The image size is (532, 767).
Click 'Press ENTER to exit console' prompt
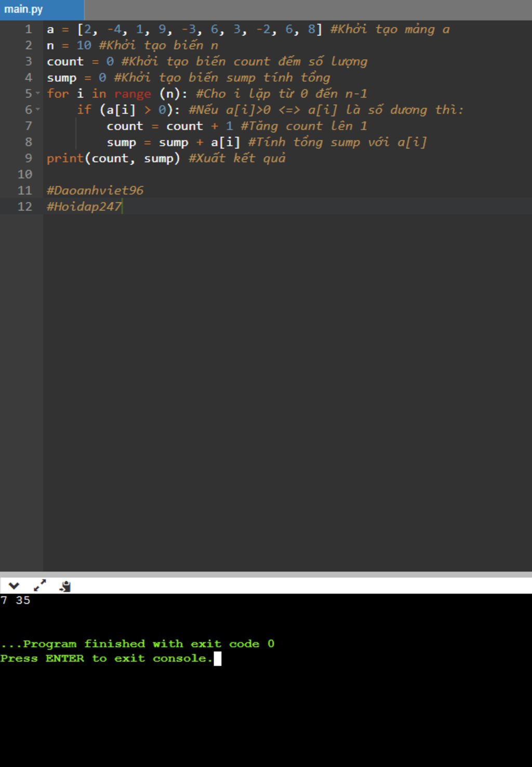107,658
